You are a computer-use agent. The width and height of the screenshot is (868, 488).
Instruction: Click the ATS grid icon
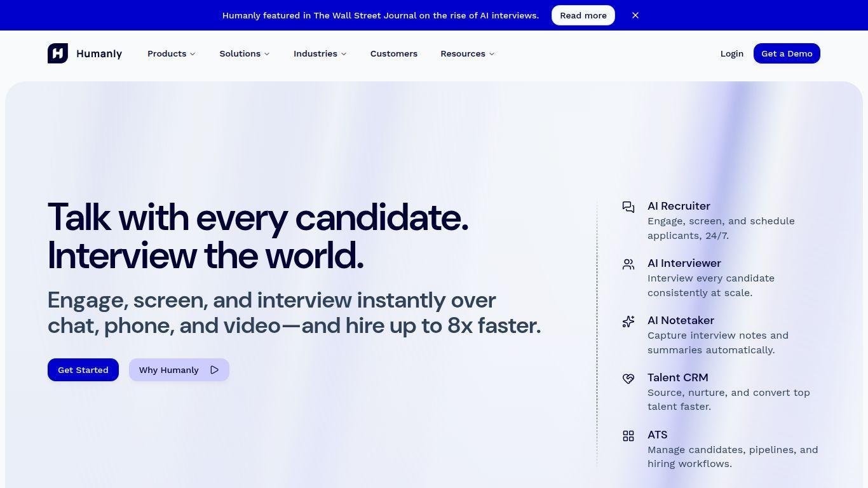tap(628, 436)
